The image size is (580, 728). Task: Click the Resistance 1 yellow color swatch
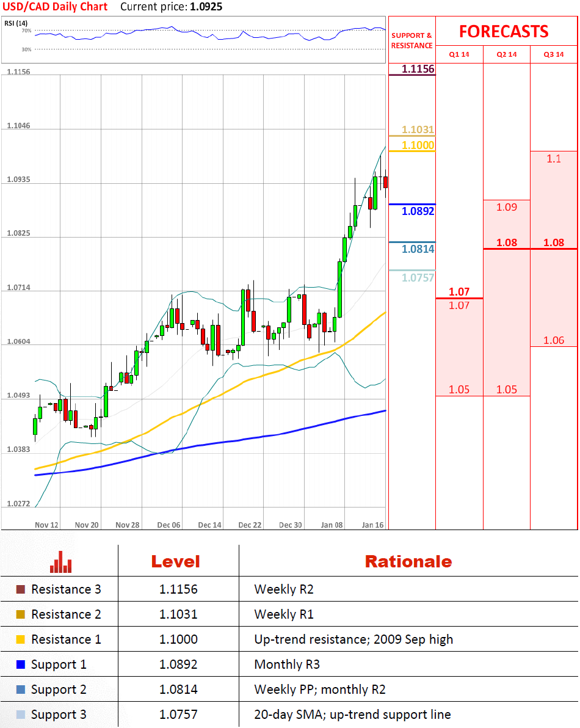click(x=20, y=639)
